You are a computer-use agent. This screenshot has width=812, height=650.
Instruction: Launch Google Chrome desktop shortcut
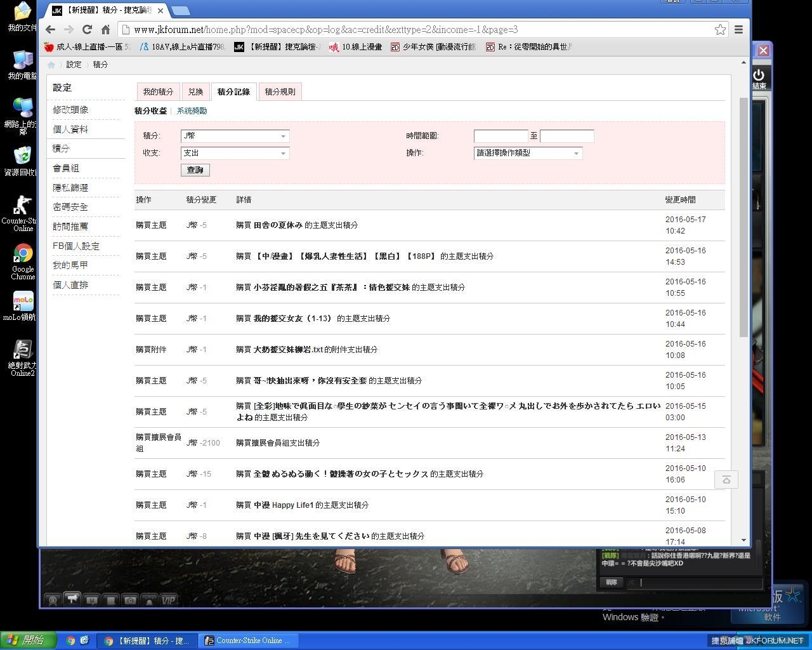click(23, 262)
